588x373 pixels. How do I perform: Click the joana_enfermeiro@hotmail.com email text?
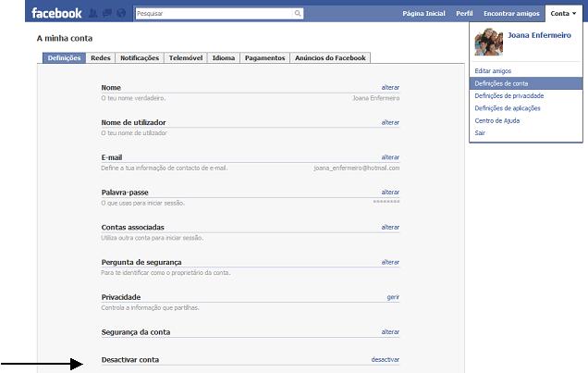coord(357,168)
